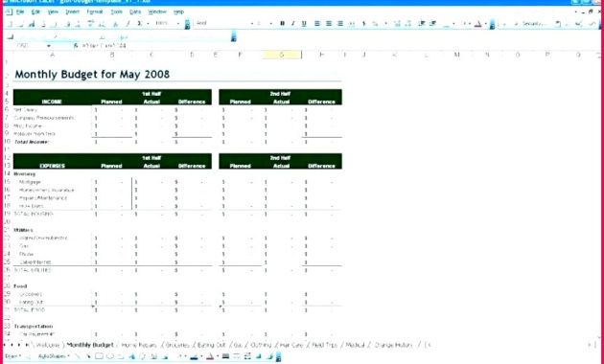Click the Line Color icon in Drawing toolbar

(194, 356)
